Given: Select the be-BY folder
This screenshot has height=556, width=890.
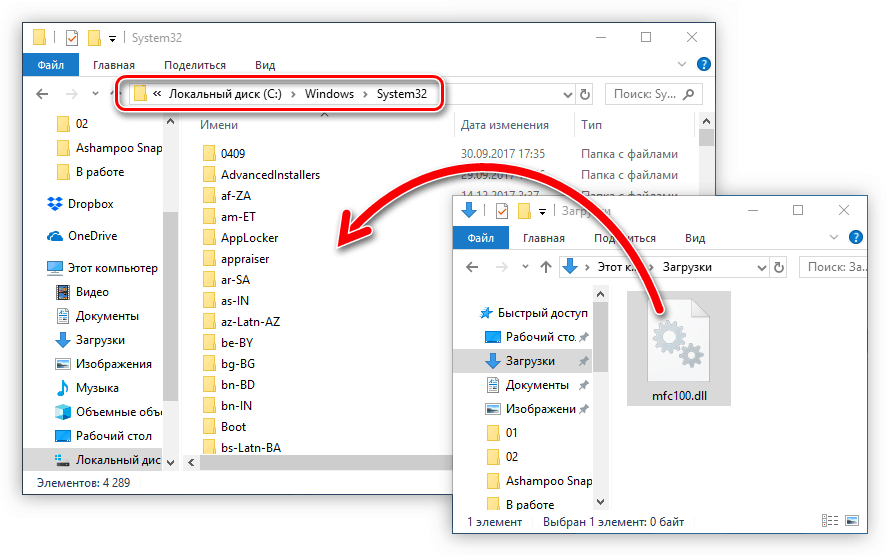Looking at the screenshot, I should [x=228, y=343].
